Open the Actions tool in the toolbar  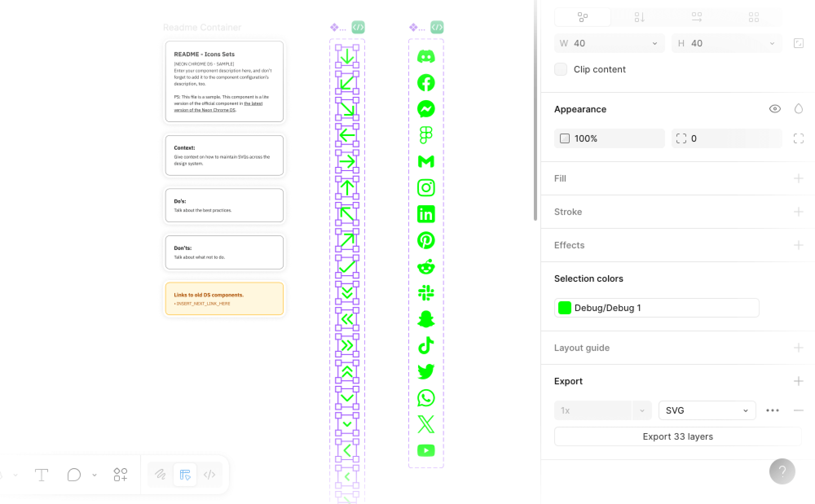point(120,475)
